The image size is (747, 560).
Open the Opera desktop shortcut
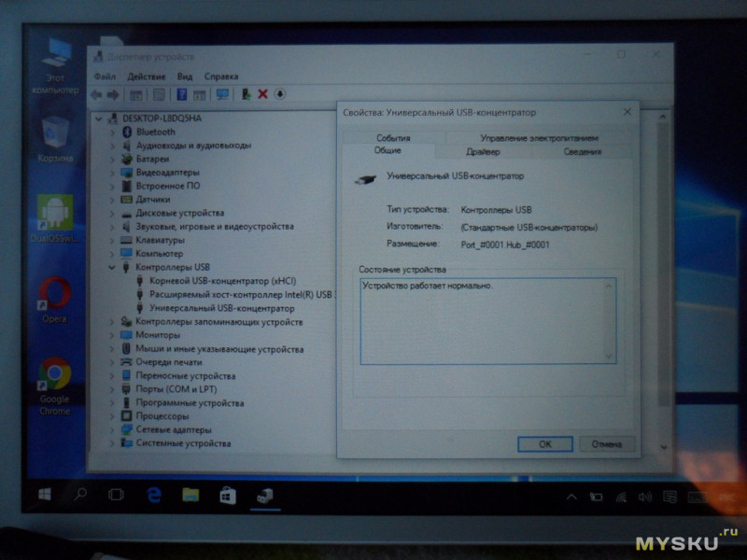[x=54, y=300]
